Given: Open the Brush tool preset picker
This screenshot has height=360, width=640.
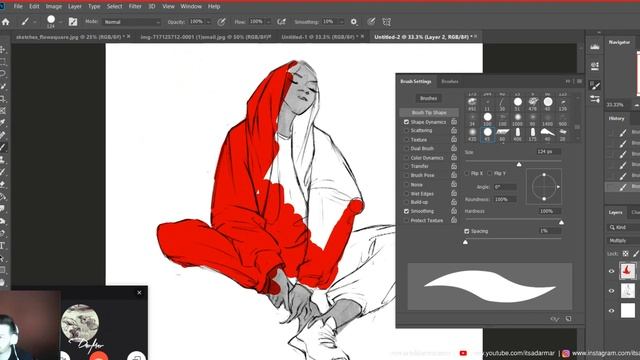Looking at the screenshot, I should coord(25,22).
